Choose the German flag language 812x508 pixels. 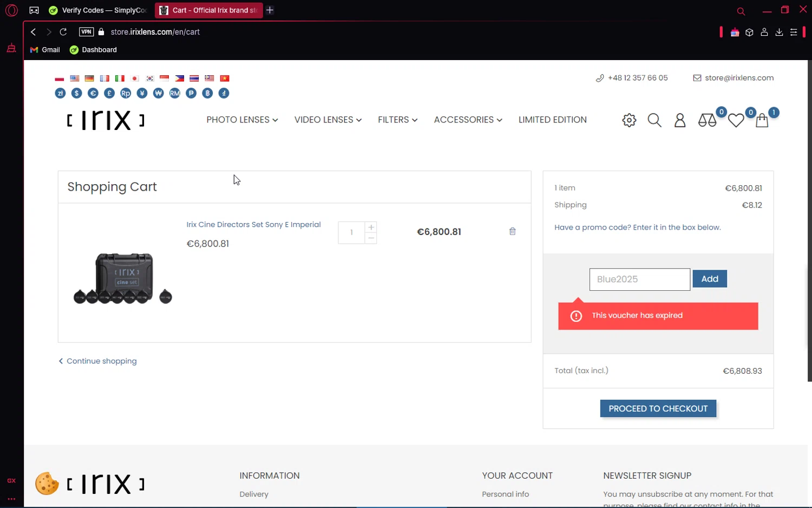[89, 79]
